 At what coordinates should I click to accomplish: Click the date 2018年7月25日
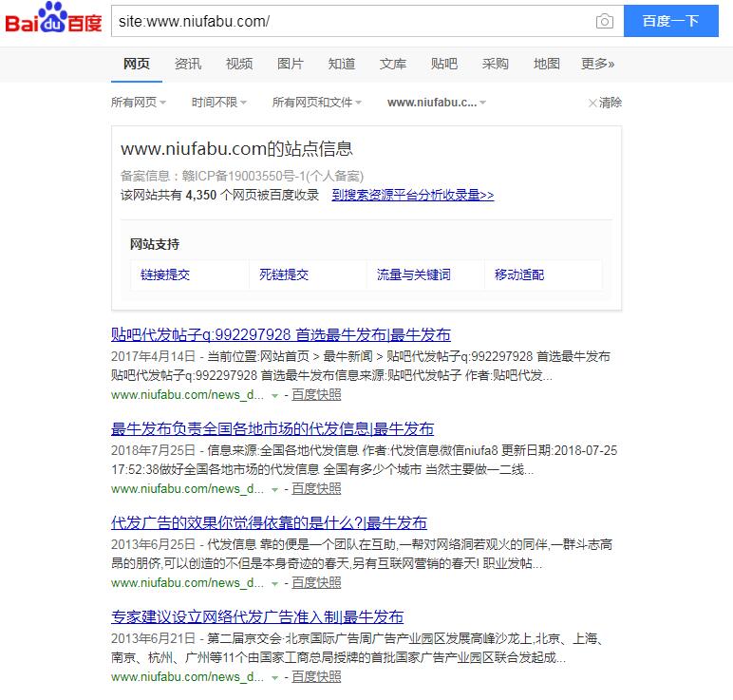(153, 450)
